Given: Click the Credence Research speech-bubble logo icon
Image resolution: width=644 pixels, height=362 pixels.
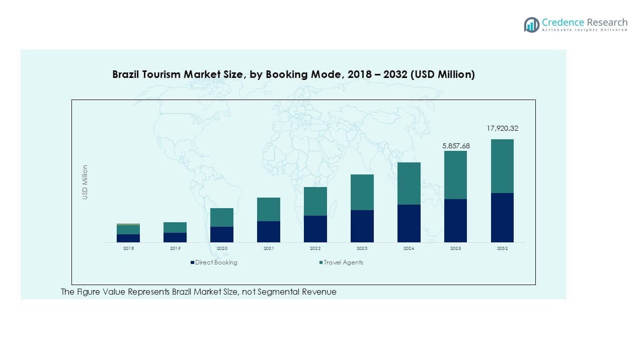Looking at the screenshot, I should pyautogui.click(x=531, y=25).
